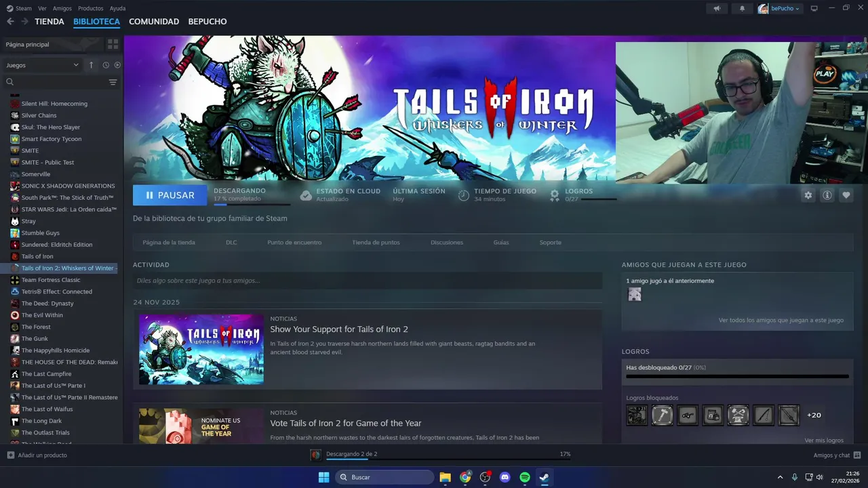Open the Game of the Year news thumbnail
Viewport: 868px width, 488px height.
201,426
